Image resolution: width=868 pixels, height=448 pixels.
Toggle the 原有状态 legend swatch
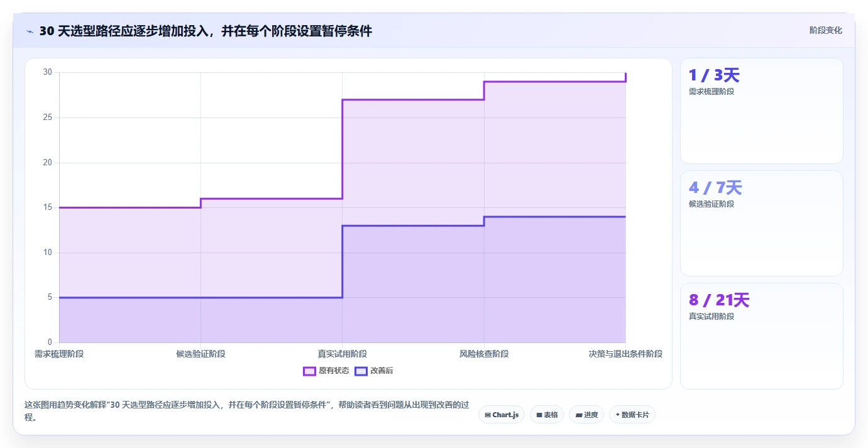(309, 371)
